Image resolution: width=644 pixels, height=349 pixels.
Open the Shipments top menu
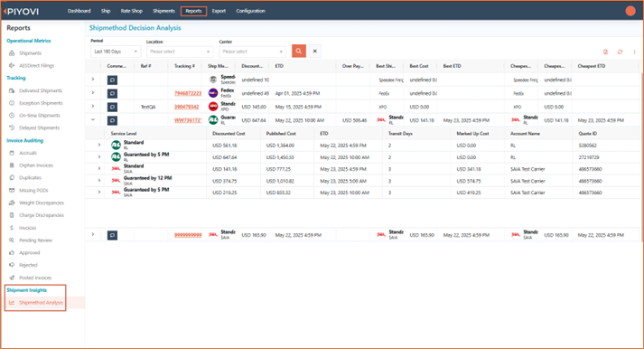click(163, 11)
